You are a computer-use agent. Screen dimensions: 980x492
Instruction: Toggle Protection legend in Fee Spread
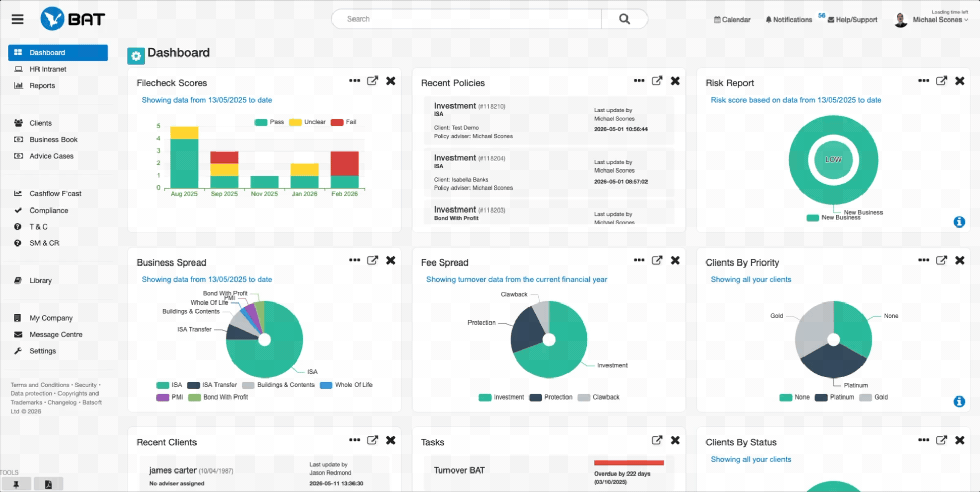[x=551, y=398]
